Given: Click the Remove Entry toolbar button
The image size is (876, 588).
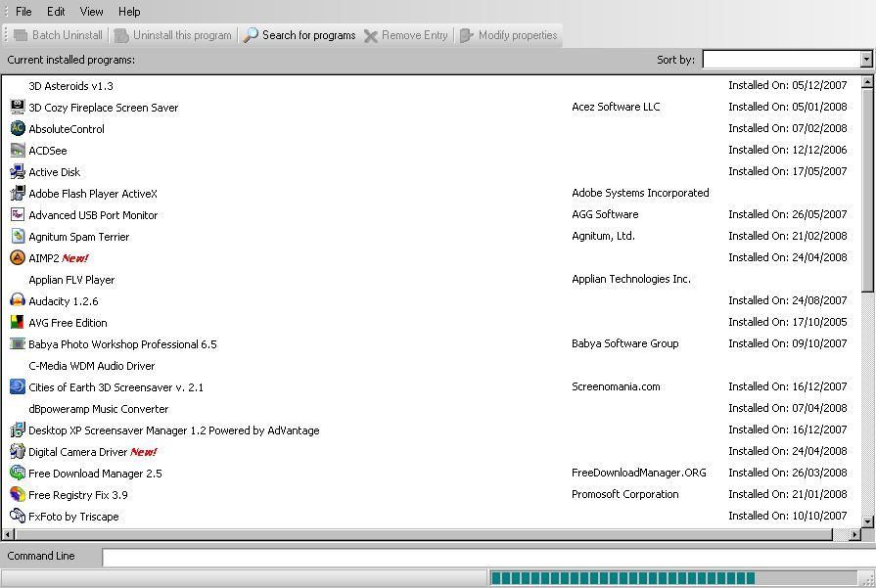Looking at the screenshot, I should tap(405, 35).
